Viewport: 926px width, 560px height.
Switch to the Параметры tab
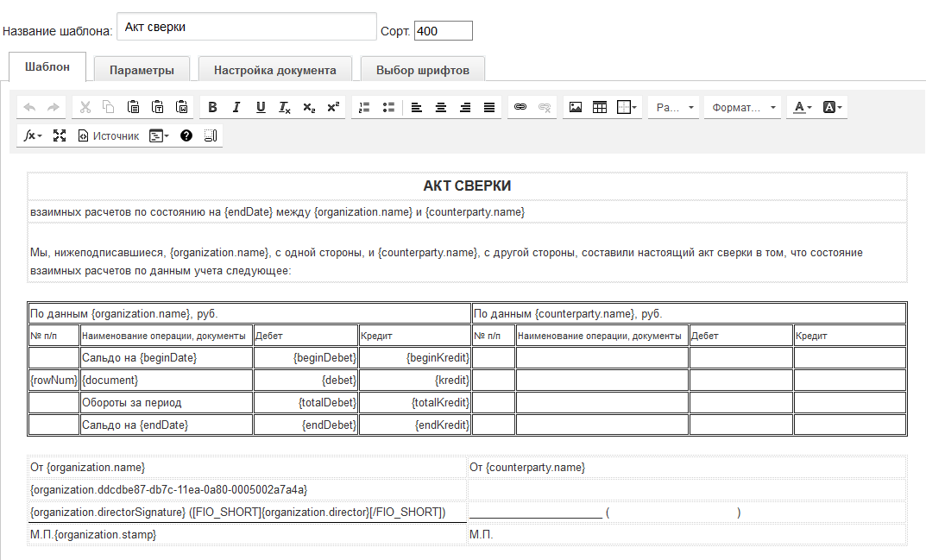[x=142, y=70]
